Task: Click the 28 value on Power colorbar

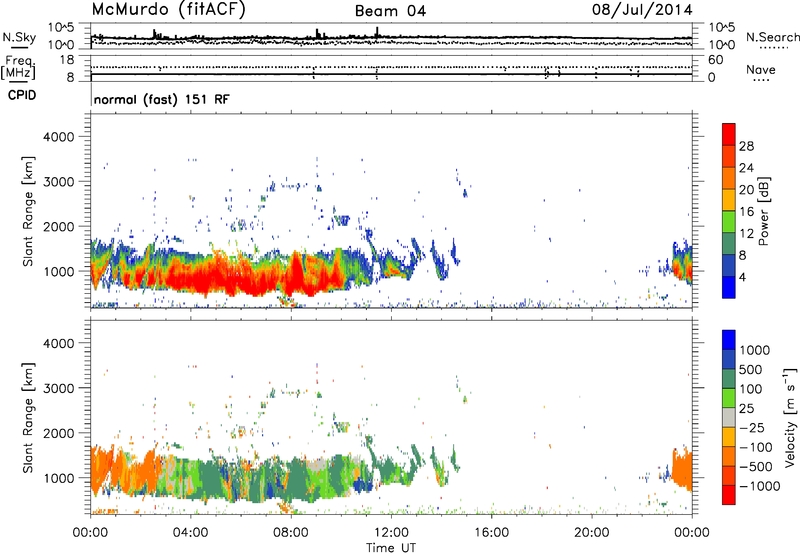Action: tap(746, 146)
